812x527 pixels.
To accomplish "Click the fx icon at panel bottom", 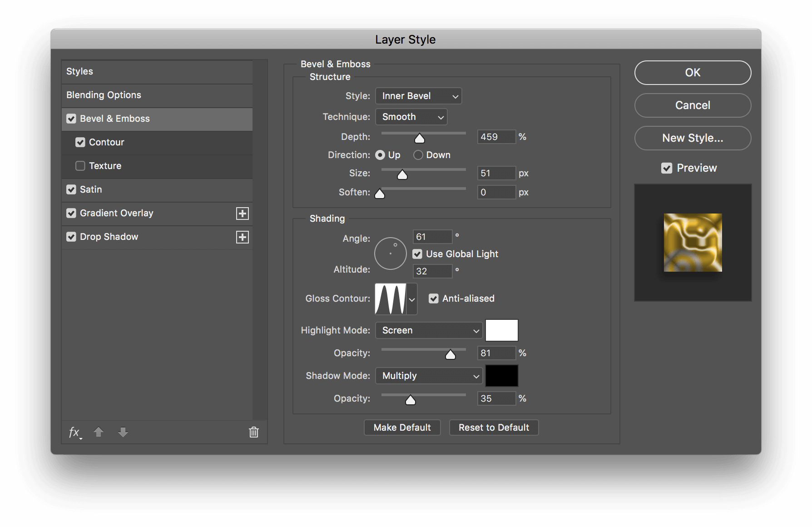I will click(x=74, y=432).
